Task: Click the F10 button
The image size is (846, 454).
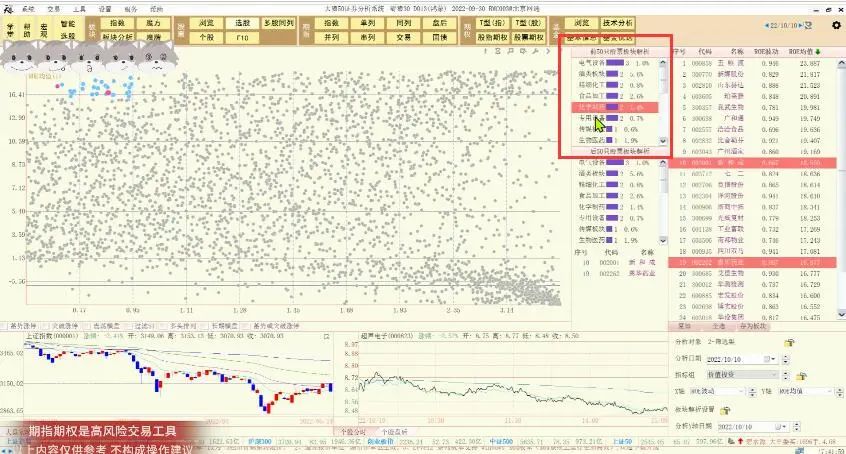Action: 243,37
